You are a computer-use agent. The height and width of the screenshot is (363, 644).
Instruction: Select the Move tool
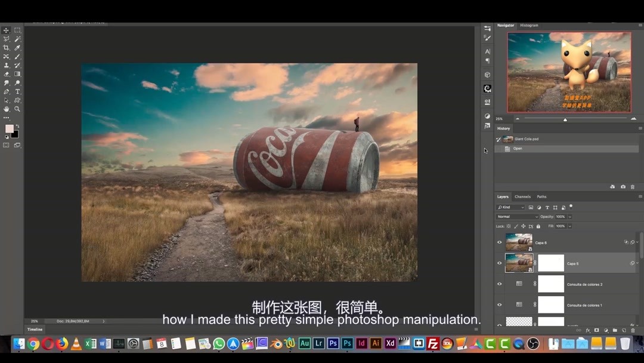pos(7,30)
